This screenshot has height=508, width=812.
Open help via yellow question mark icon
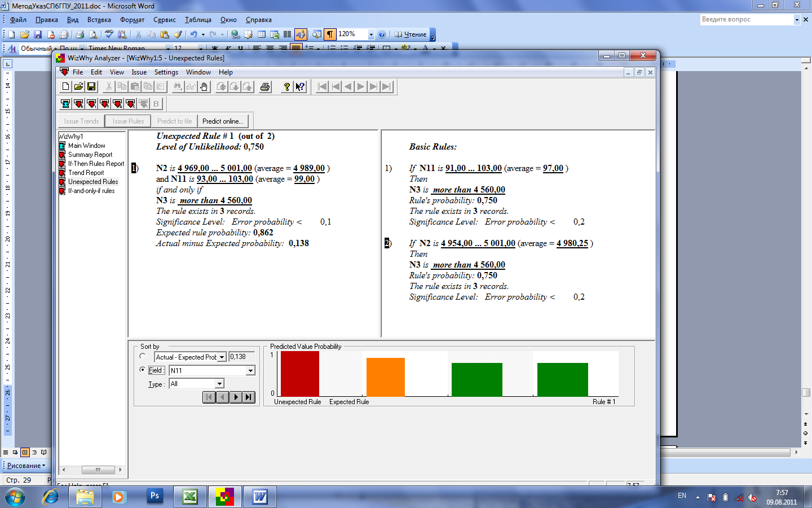(x=287, y=86)
